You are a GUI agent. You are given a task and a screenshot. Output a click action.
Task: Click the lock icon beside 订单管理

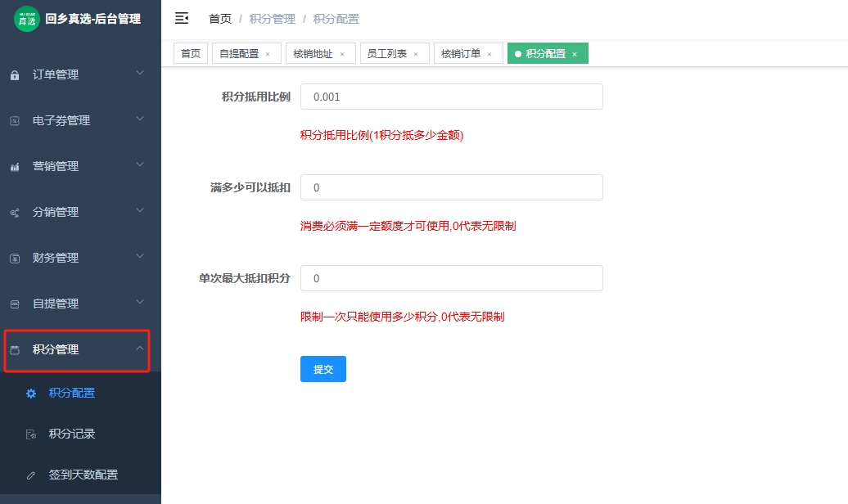click(x=14, y=74)
